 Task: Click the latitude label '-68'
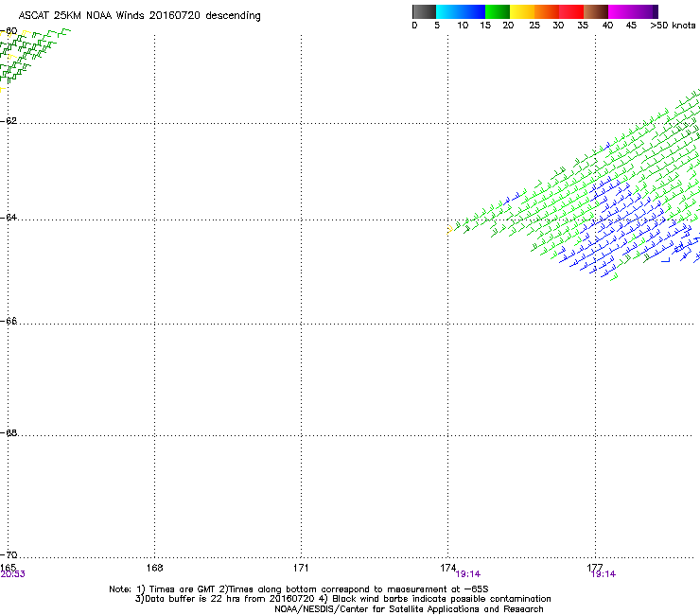pos(9,432)
